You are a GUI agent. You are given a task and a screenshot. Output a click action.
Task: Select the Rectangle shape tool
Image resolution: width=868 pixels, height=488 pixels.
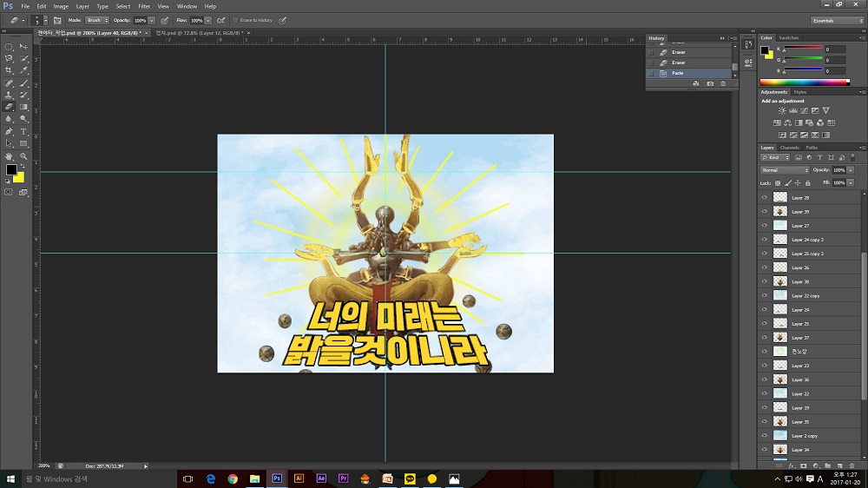[x=23, y=143]
